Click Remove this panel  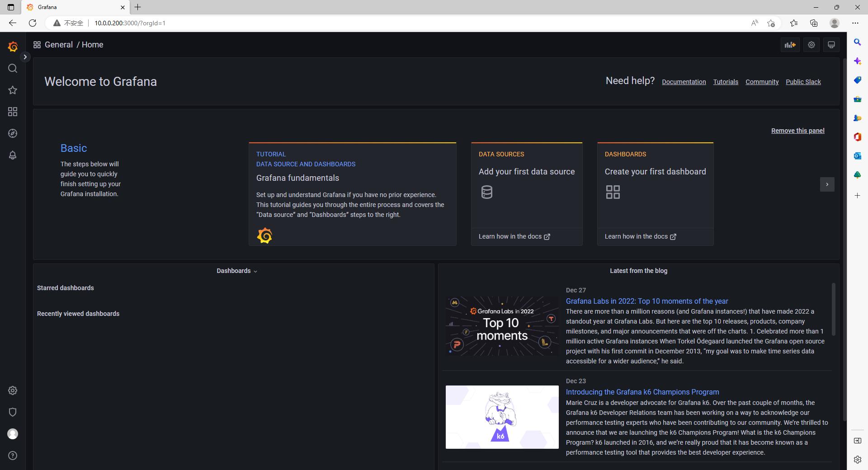tap(797, 131)
